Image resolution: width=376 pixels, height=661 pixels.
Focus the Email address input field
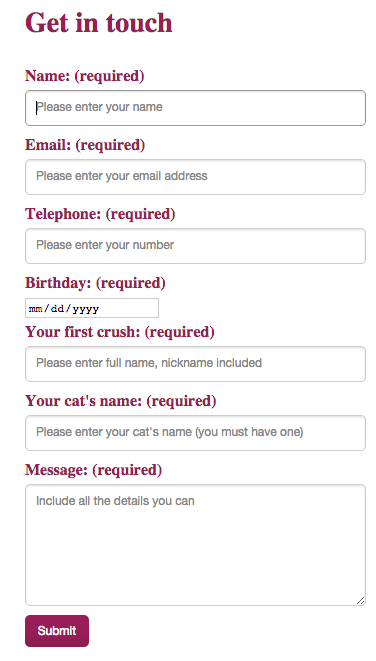click(195, 177)
